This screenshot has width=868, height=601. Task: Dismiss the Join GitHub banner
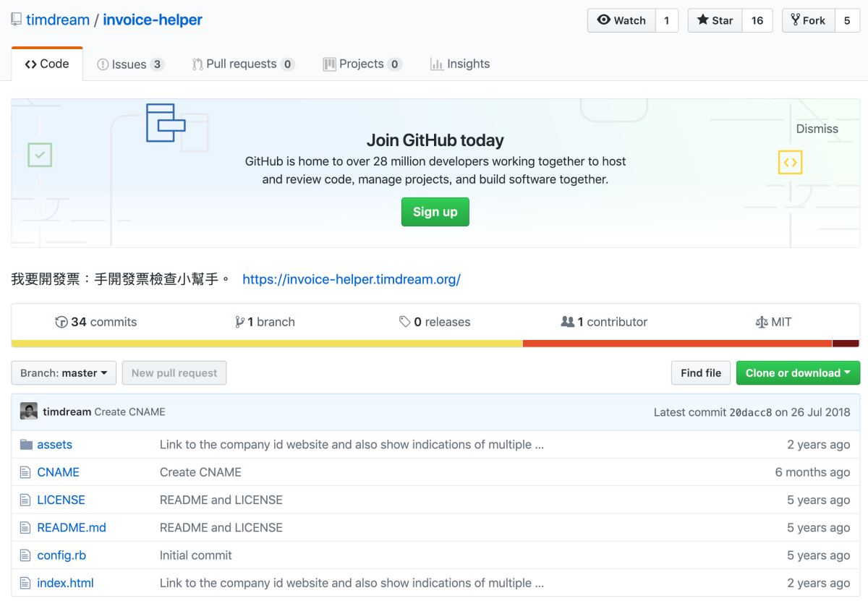pyautogui.click(x=817, y=129)
